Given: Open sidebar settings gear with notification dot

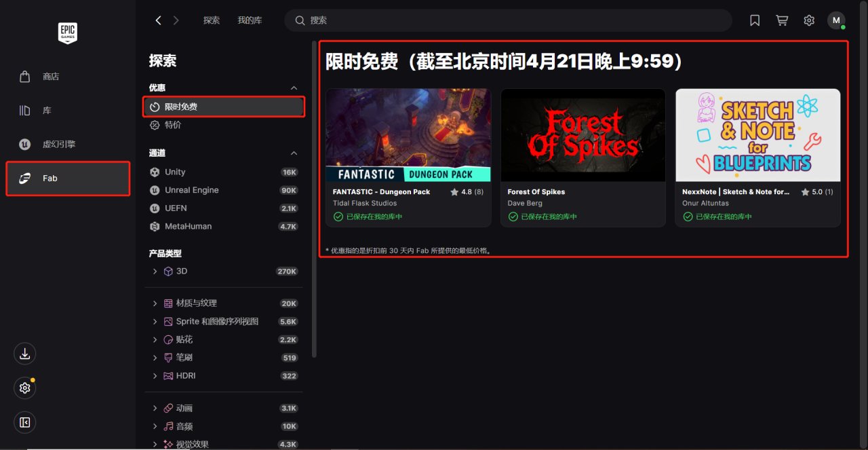Looking at the screenshot, I should (x=24, y=388).
